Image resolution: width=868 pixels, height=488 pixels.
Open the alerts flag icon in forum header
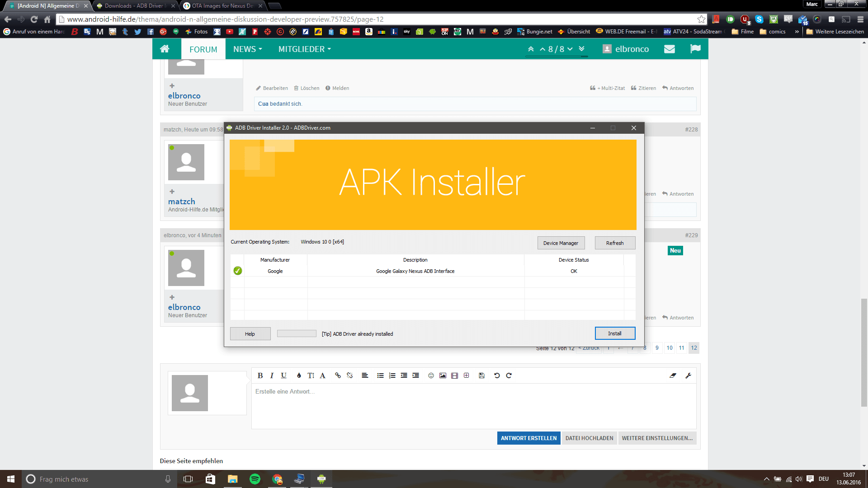point(695,49)
